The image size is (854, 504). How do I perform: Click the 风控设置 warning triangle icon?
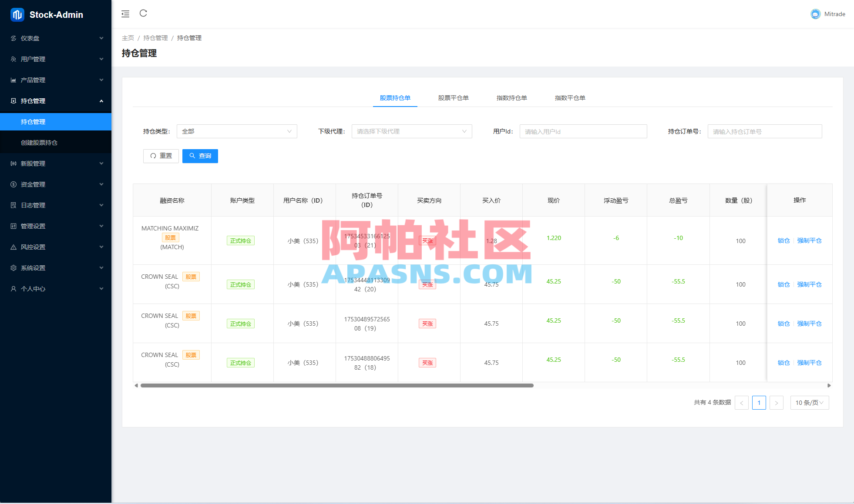13,247
